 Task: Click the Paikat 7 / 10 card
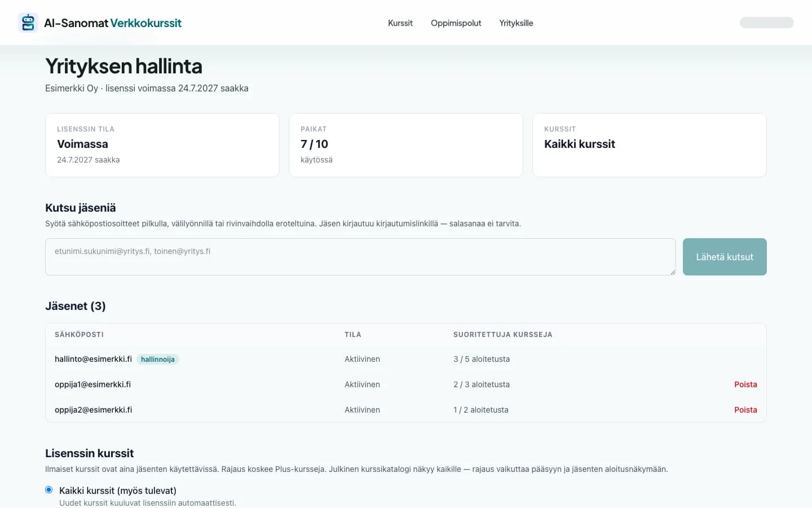pyautogui.click(x=406, y=145)
